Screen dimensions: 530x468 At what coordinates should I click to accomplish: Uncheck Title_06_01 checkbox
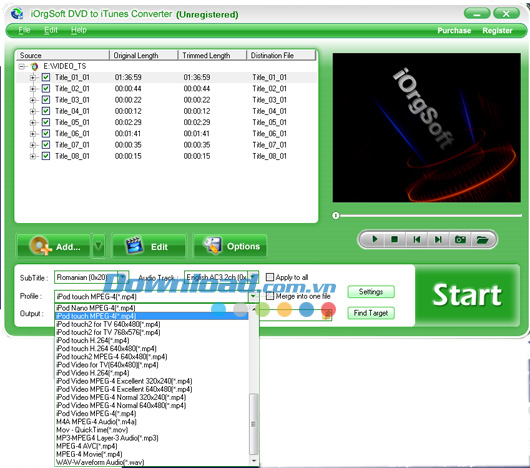[46, 133]
